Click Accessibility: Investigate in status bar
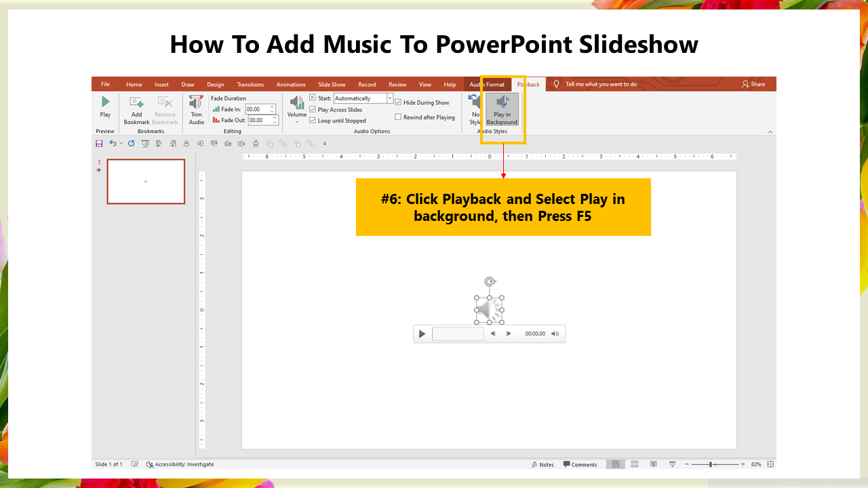The height and width of the screenshot is (488, 868). 180,464
